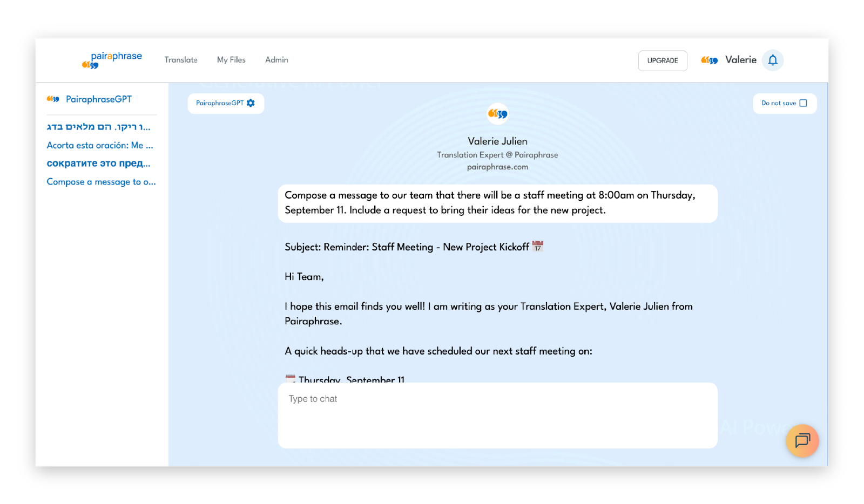Click the calendar emoji in the subject line
Viewport: 864px width, 504px height.
pos(537,247)
